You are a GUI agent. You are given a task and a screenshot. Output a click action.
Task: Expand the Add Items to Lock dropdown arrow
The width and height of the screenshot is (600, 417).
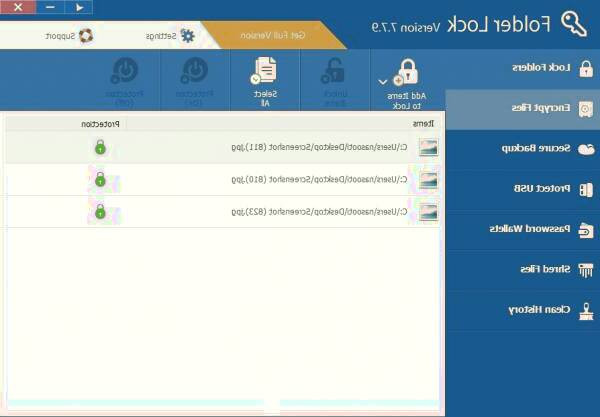coord(383,82)
